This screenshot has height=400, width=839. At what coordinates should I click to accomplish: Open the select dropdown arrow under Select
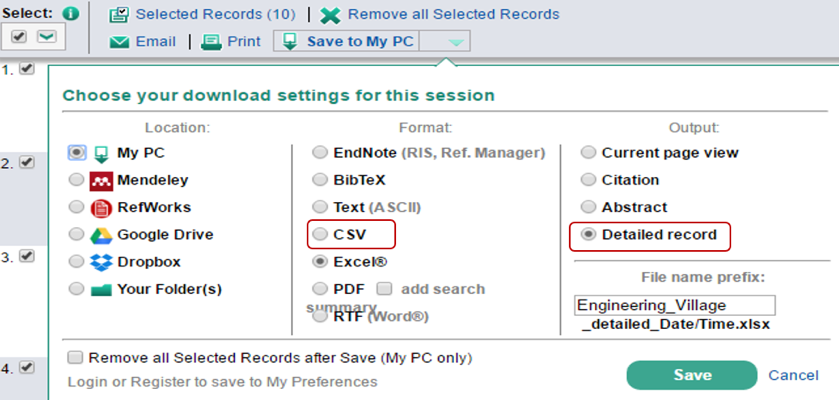click(x=46, y=37)
